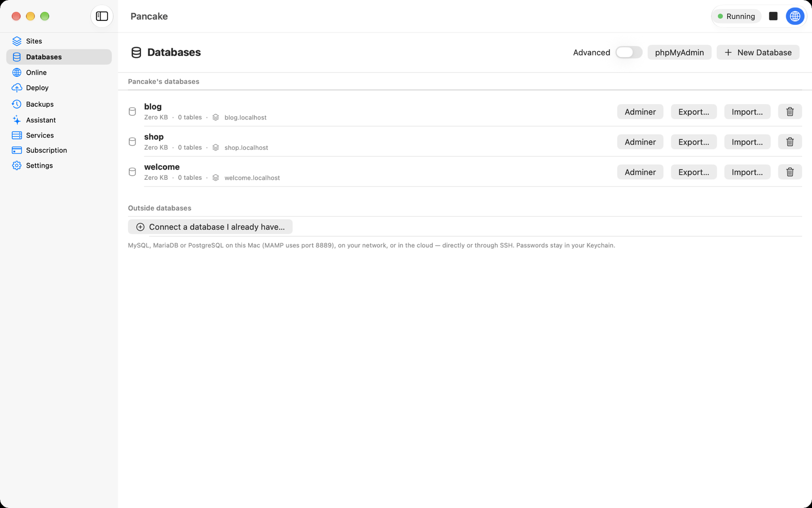This screenshot has height=508, width=812.
Task: Open the welcome.localhost site link
Action: (252, 178)
